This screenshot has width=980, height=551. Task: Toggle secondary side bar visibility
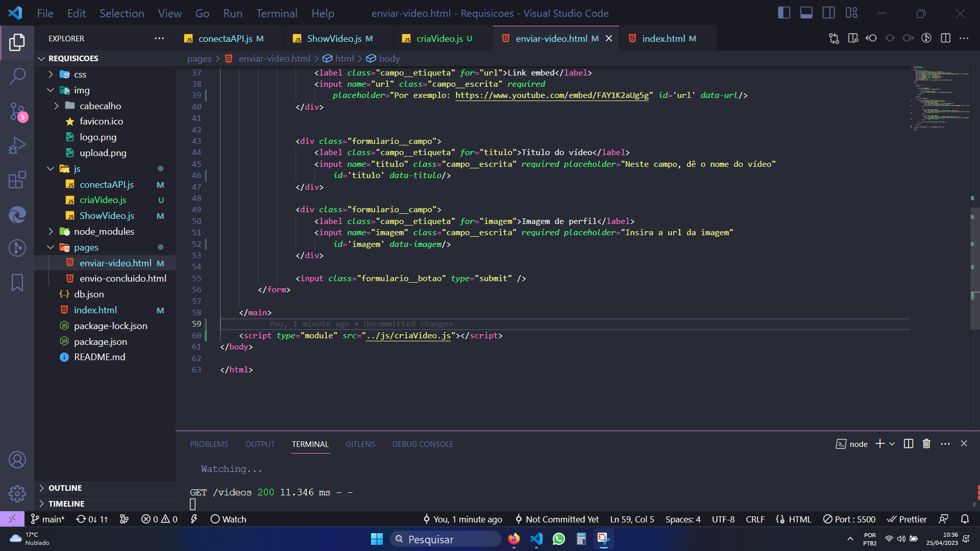[829, 13]
